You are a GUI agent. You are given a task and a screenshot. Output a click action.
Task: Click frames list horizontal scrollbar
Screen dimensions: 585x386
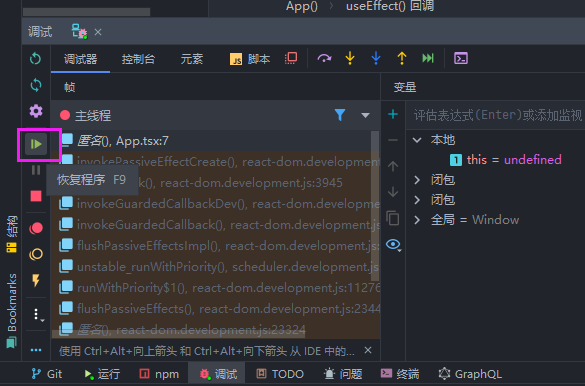pyautogui.click(x=178, y=334)
